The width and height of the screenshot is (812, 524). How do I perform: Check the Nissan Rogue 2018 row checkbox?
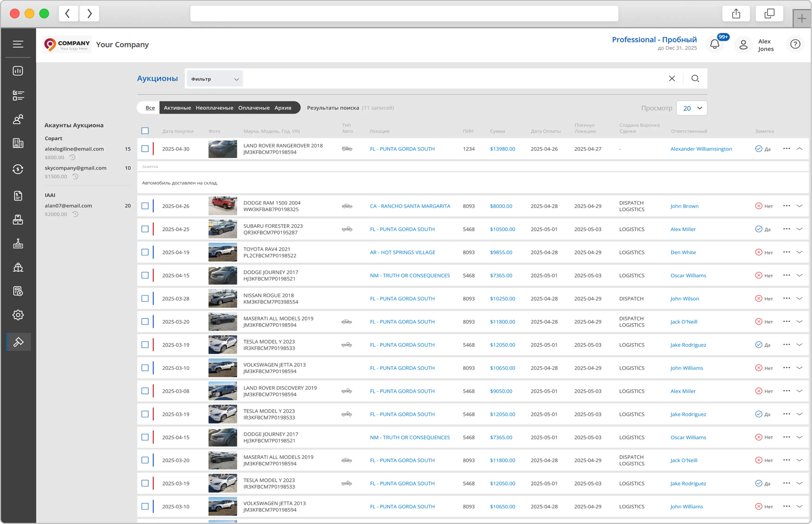point(145,298)
